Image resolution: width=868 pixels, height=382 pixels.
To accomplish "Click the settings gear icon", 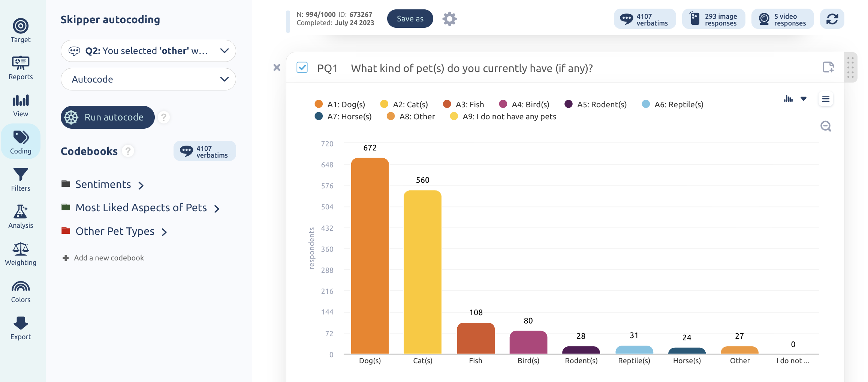I will pos(449,19).
